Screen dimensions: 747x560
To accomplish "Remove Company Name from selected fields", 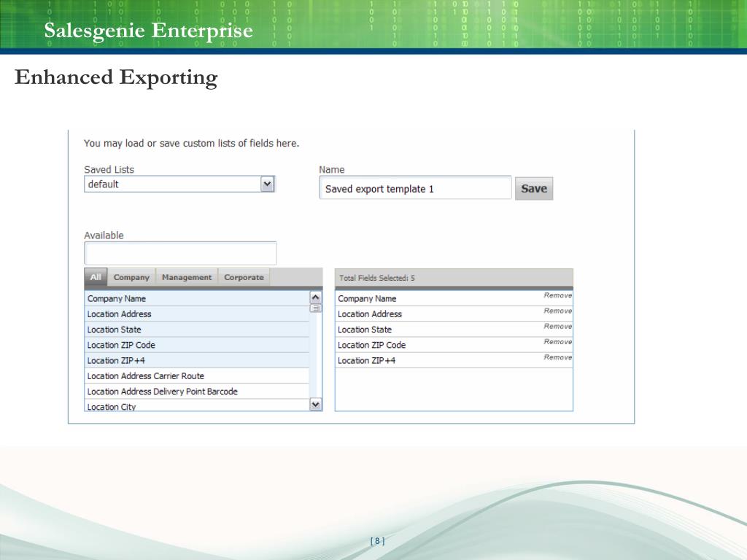I will point(558,295).
